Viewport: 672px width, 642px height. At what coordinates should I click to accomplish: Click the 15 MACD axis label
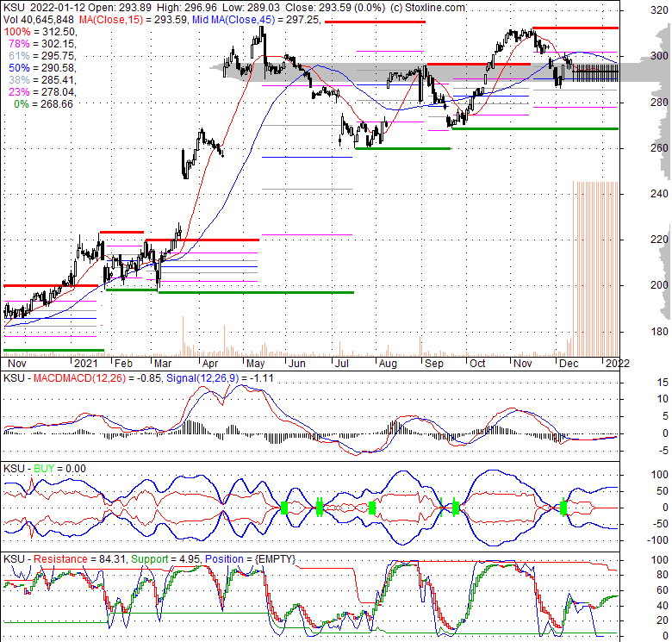click(663, 383)
